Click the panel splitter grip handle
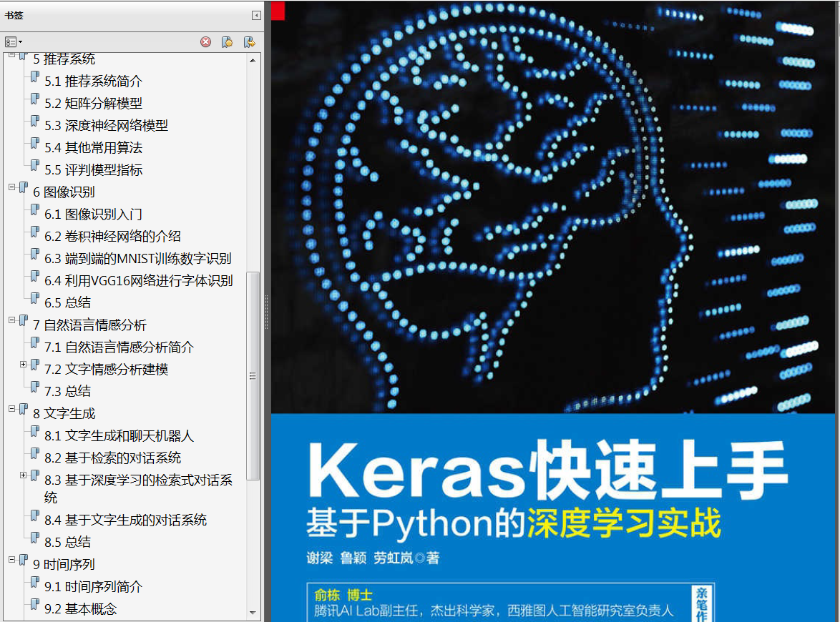 point(266,312)
